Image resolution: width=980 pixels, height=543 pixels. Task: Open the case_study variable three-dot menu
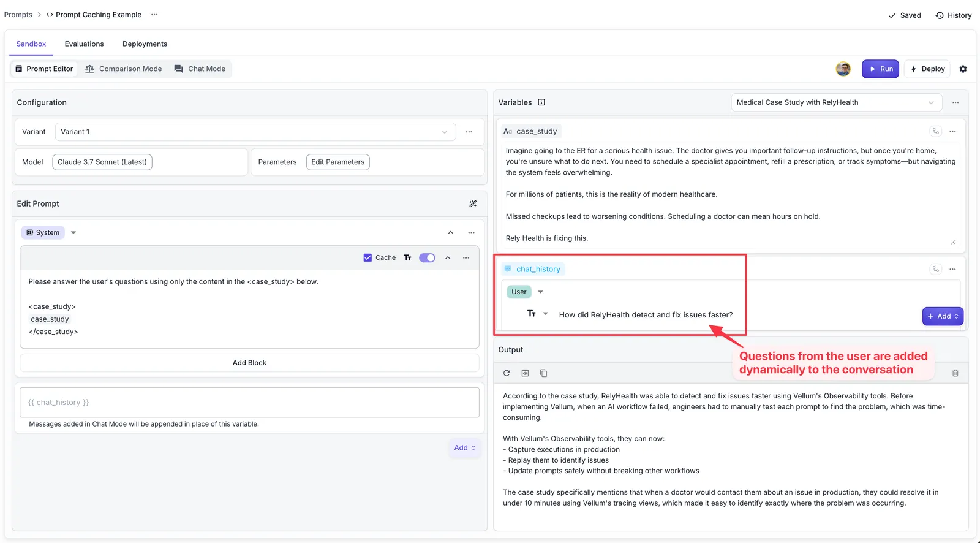click(x=952, y=131)
